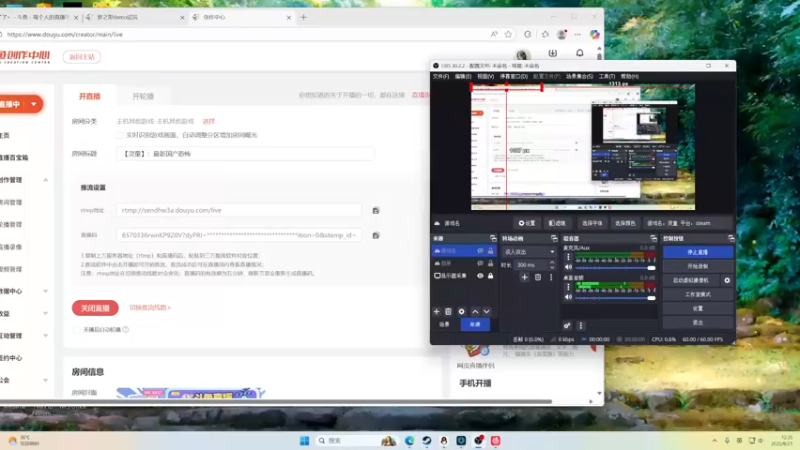The width and height of the screenshot is (800, 450).
Task: Remove transition with trash icon
Action: click(x=538, y=277)
